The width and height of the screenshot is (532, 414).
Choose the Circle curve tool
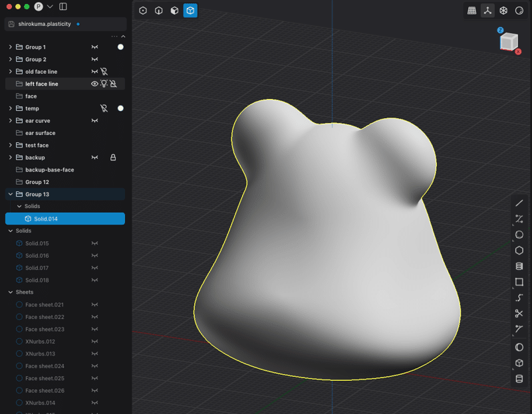[x=519, y=235]
